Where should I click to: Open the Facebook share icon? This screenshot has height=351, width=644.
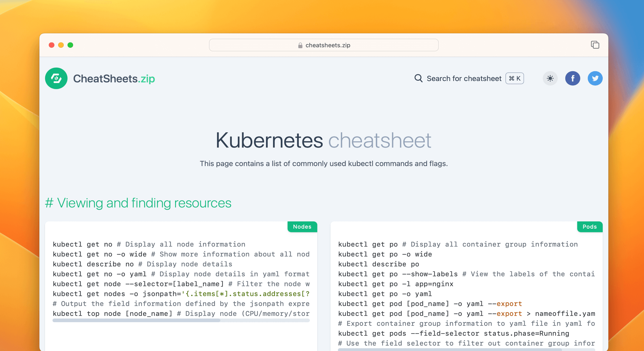click(x=572, y=78)
